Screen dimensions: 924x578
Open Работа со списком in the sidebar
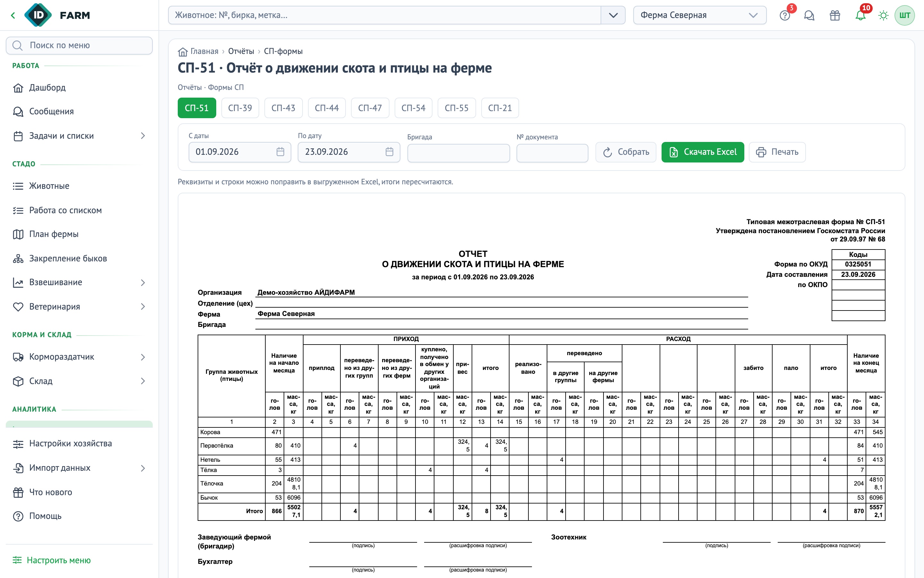79,210
